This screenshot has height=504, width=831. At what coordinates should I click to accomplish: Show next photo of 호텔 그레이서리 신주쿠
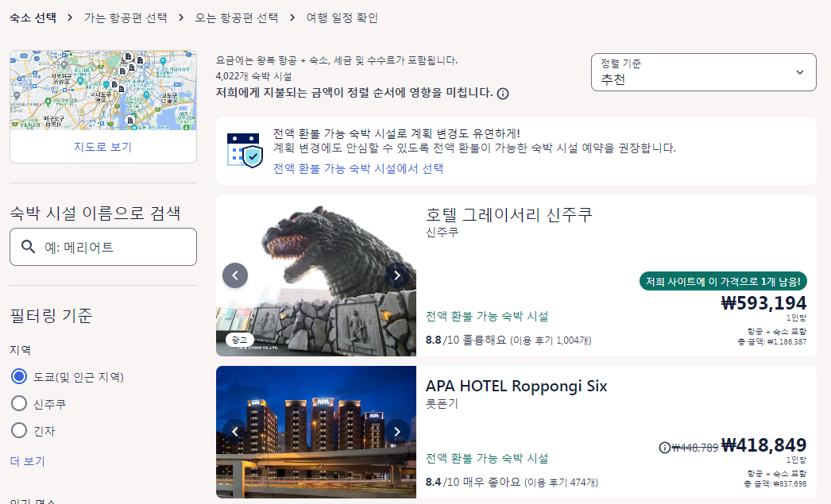(x=397, y=275)
